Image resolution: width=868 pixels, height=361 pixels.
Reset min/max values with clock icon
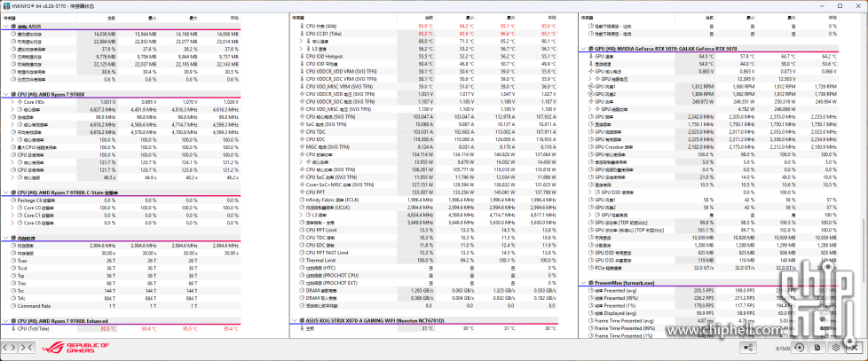point(799,348)
